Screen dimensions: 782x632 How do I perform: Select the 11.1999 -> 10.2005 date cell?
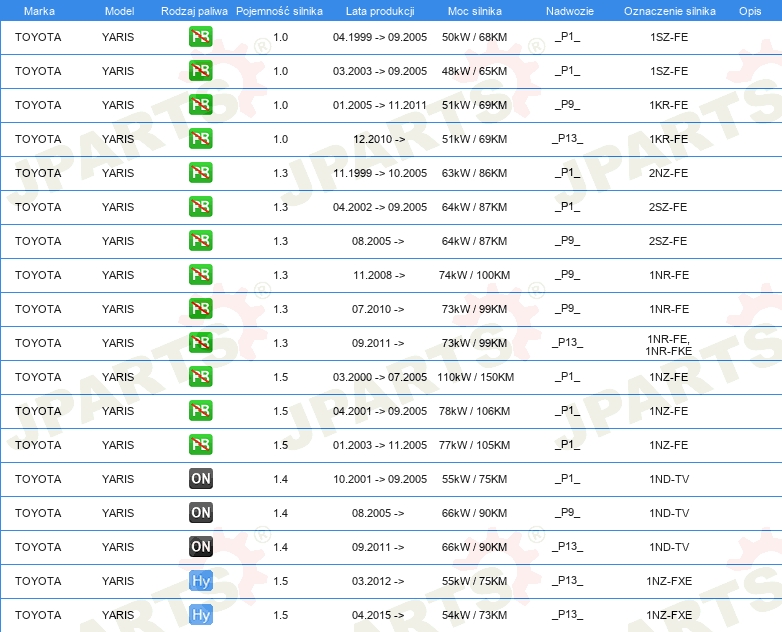click(380, 173)
